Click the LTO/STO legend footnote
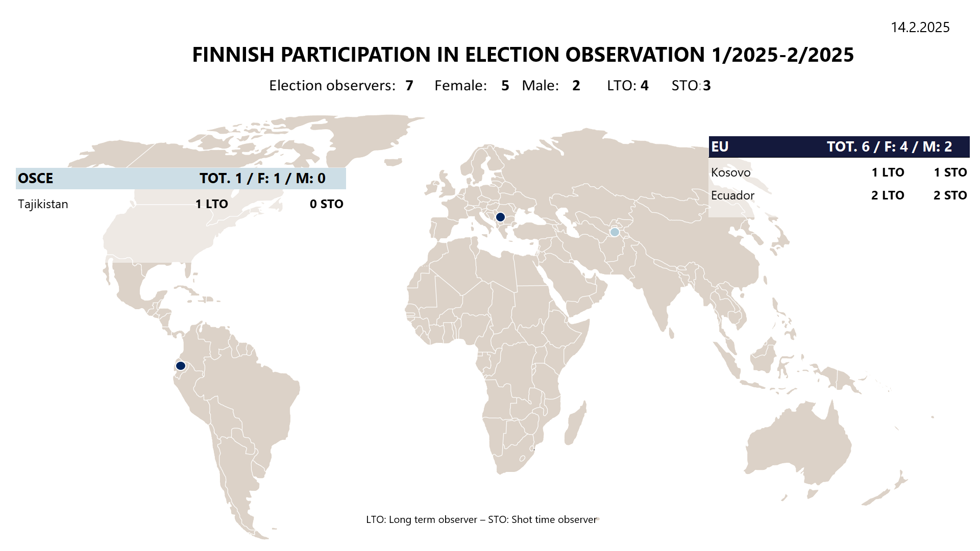980x551 pixels. [481, 519]
